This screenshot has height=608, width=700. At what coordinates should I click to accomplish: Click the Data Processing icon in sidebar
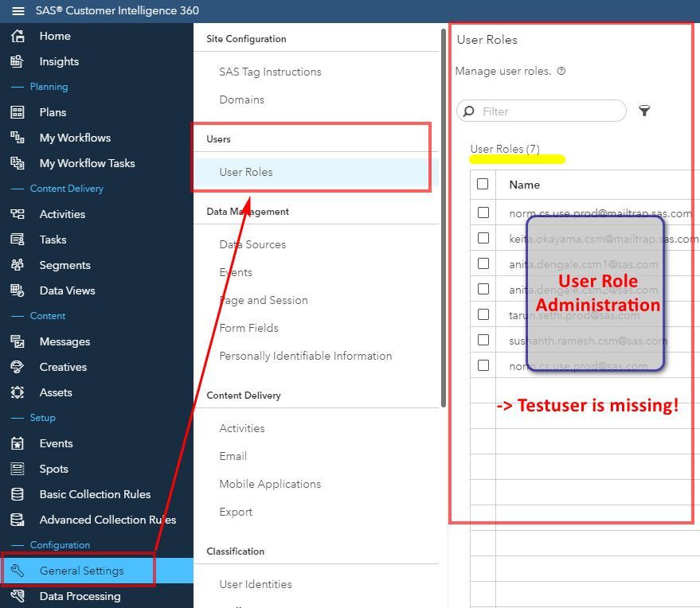click(x=18, y=596)
